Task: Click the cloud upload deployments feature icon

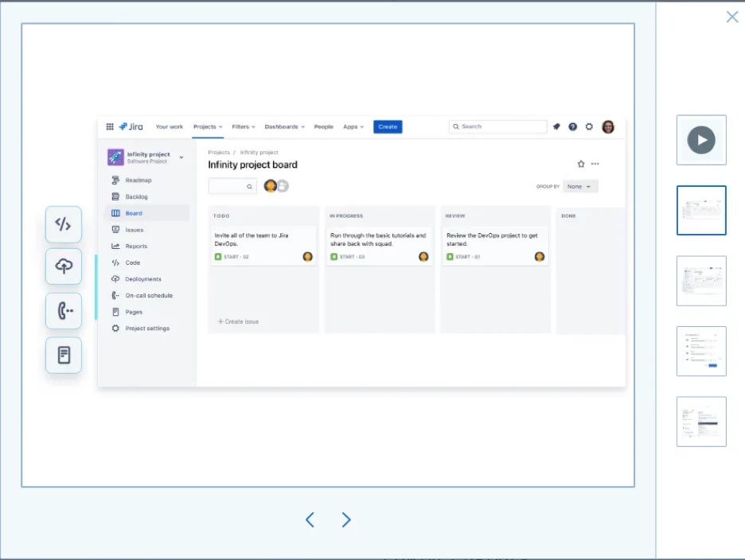Action: pos(64,266)
